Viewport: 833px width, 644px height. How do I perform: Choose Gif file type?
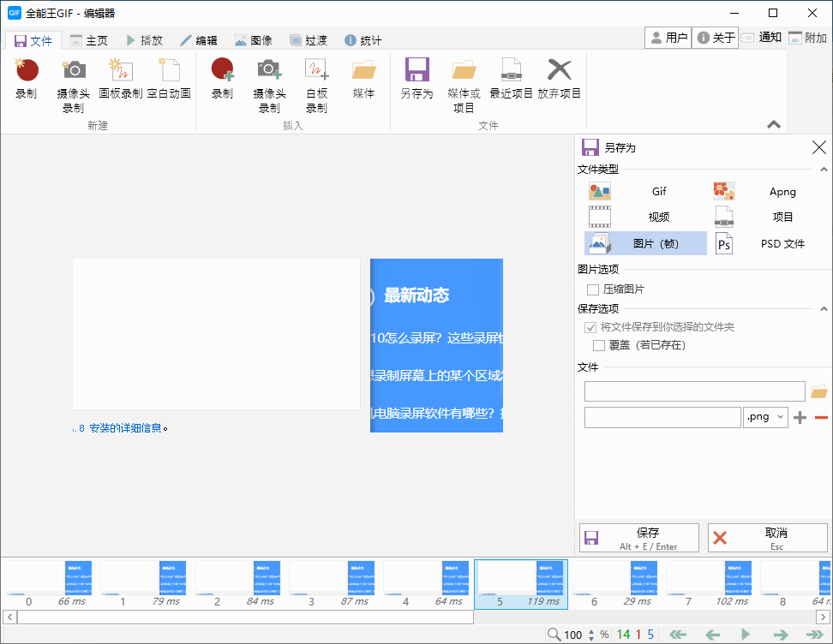click(x=645, y=192)
